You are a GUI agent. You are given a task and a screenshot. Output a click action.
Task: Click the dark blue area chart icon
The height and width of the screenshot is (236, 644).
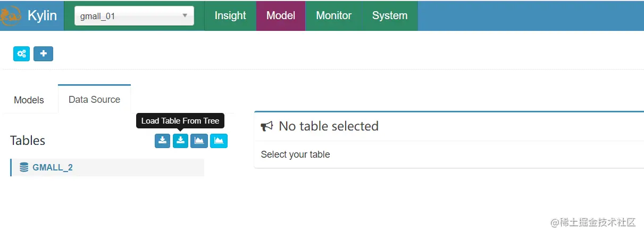199,141
